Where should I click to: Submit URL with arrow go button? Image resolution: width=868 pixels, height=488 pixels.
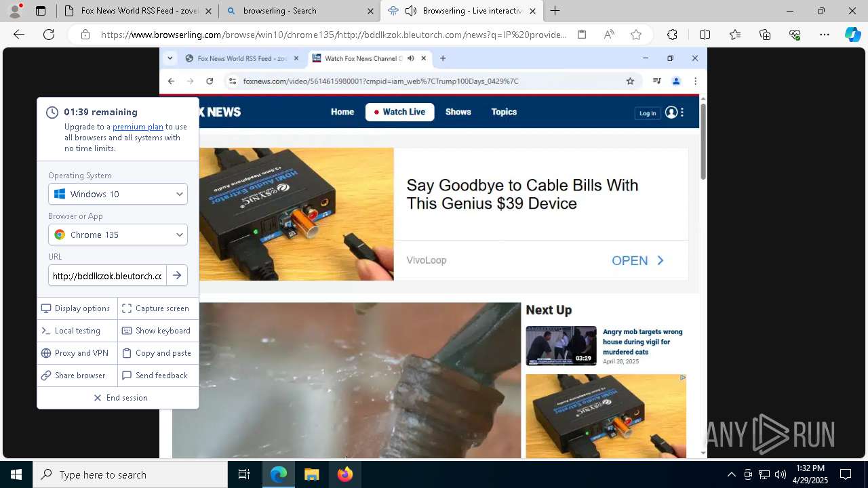pos(177,275)
